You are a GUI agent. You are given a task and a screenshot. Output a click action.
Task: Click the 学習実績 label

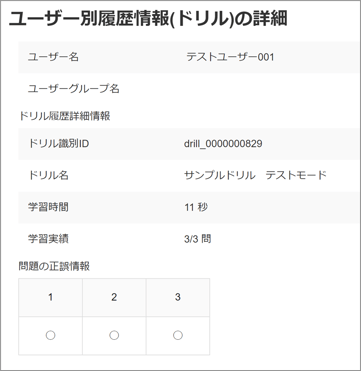pos(48,239)
